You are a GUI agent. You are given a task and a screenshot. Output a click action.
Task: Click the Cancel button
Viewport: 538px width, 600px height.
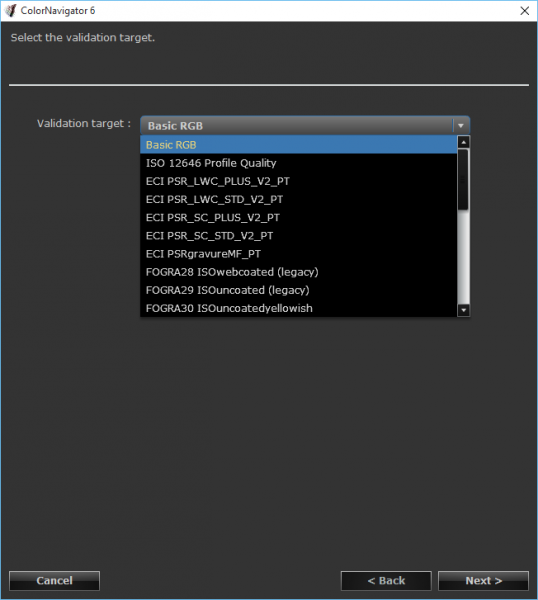pyautogui.click(x=54, y=580)
